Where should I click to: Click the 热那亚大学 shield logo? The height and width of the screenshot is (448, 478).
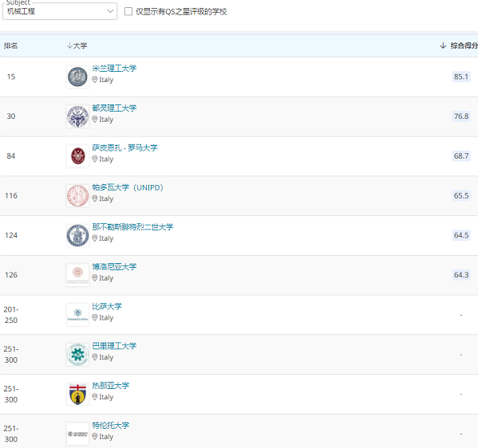pos(77,394)
